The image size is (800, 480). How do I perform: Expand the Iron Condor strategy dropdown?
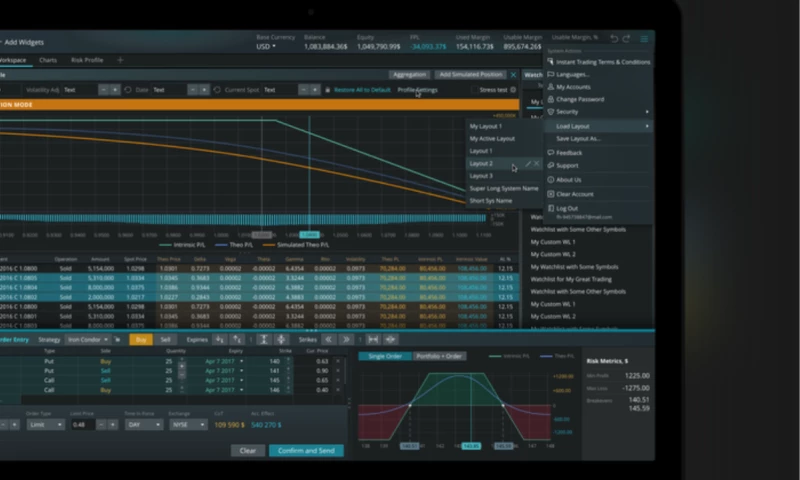[x=98, y=340]
